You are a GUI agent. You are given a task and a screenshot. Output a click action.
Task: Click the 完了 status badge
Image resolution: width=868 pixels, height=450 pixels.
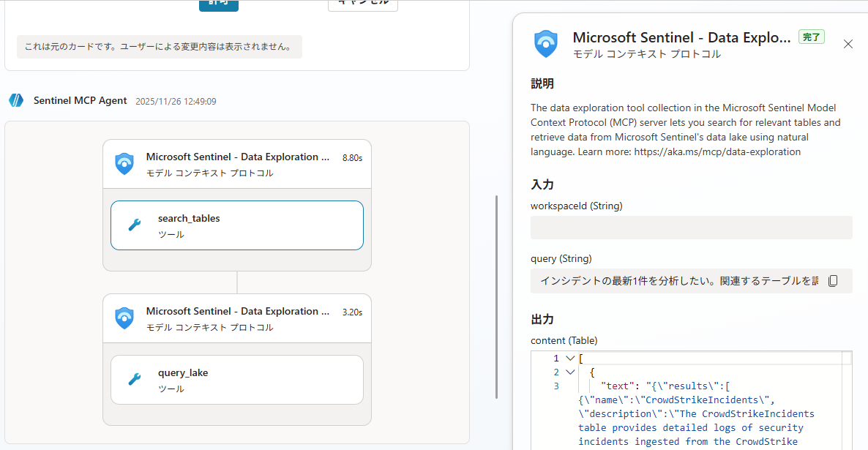811,37
